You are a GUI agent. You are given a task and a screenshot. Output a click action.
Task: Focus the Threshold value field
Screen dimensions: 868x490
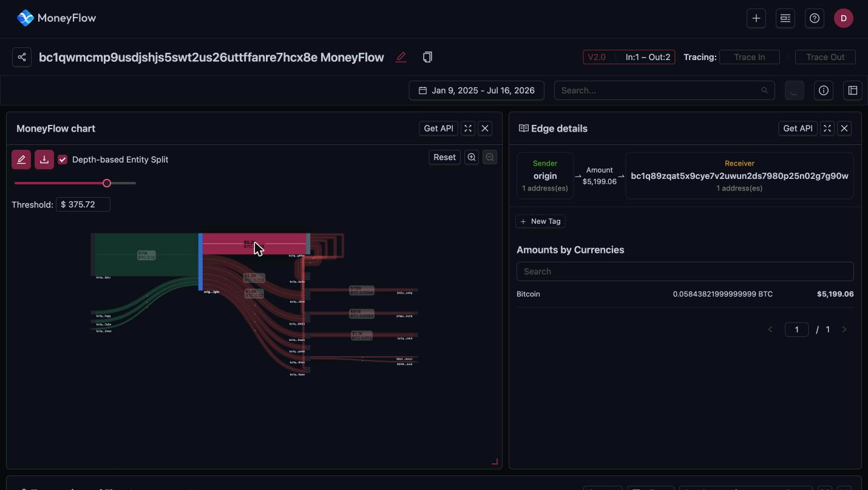point(83,204)
